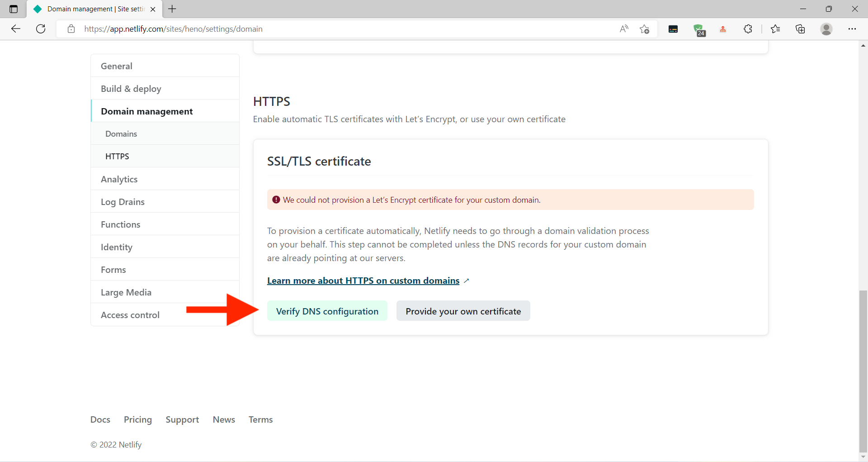Click the site permissions lock icon
The width and height of the screenshot is (868, 462).
pos(71,29)
